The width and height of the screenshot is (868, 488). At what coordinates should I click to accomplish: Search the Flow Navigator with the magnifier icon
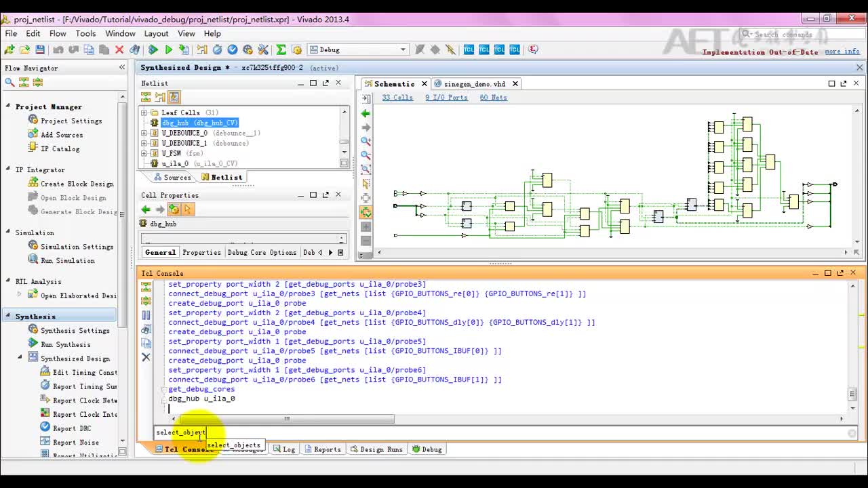pos(9,82)
